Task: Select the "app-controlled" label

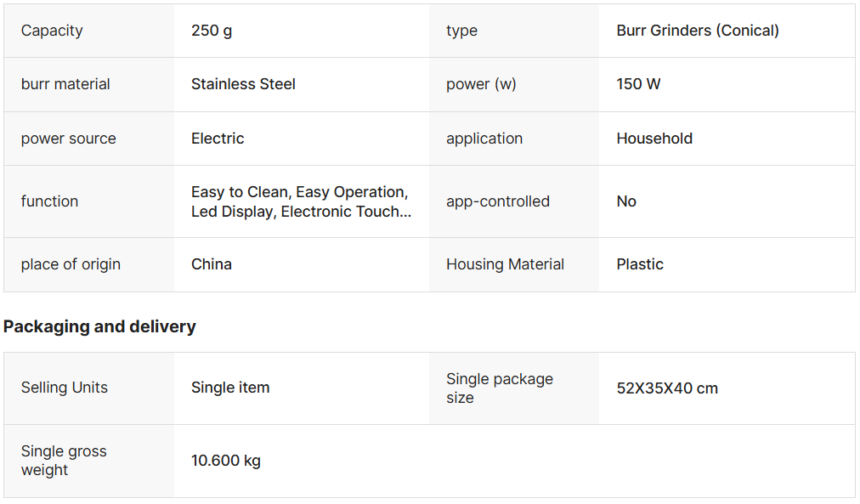Action: pos(498,201)
